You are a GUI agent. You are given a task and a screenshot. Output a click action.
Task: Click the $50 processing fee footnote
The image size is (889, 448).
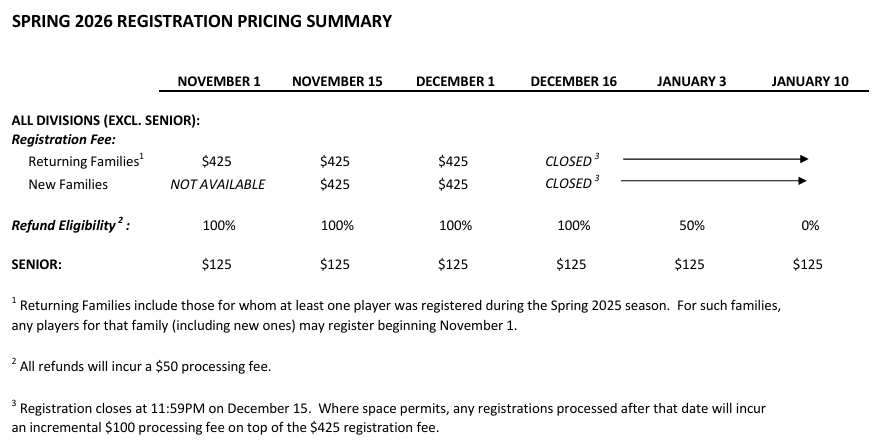(x=140, y=366)
